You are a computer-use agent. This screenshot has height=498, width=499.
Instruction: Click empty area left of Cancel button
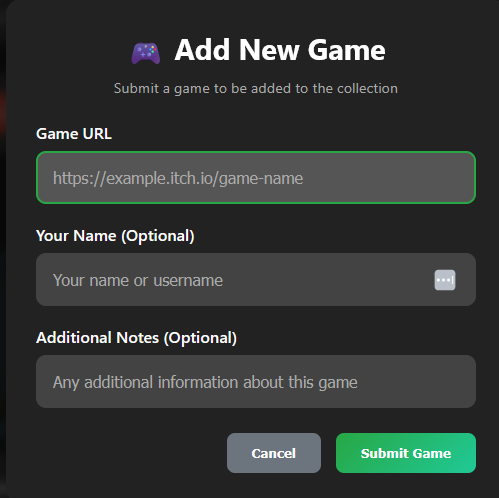pos(130,453)
